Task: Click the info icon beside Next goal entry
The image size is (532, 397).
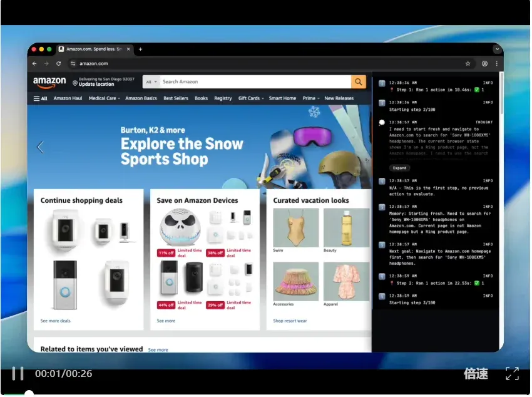Action: (x=382, y=245)
